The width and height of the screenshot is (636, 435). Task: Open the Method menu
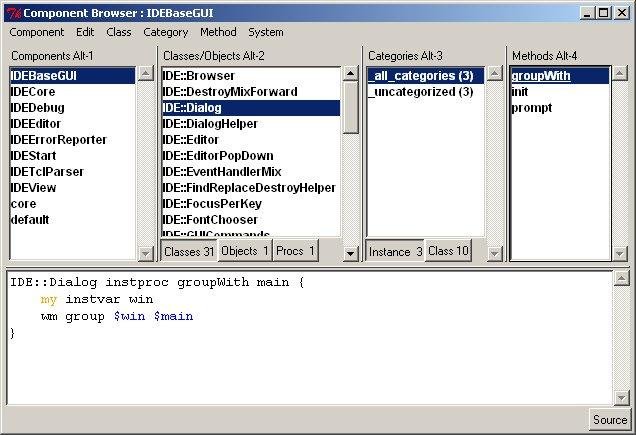point(218,32)
